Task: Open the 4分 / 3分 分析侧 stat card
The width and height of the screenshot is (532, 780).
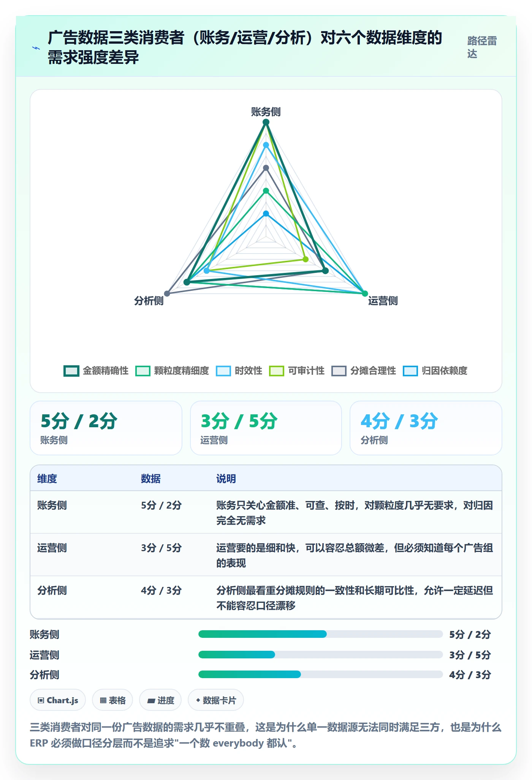Action: tap(426, 428)
